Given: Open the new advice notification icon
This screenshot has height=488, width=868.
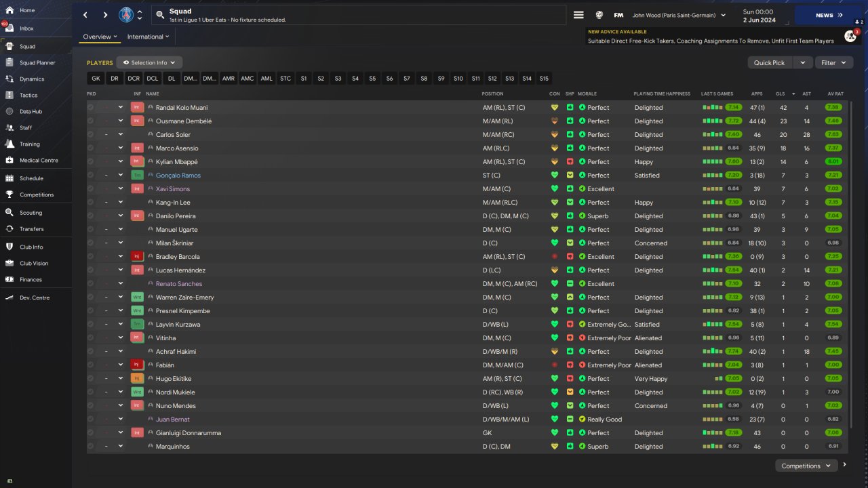Looking at the screenshot, I should click(850, 35).
